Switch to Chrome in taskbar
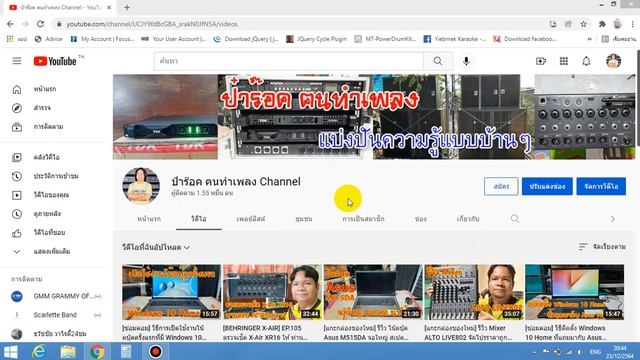 click(x=97, y=351)
